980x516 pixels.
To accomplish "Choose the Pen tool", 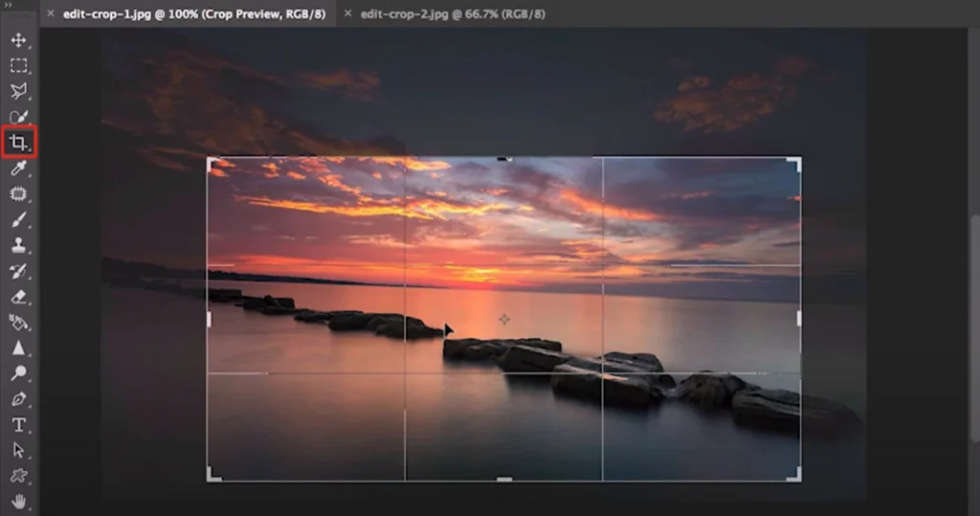I will point(18,399).
